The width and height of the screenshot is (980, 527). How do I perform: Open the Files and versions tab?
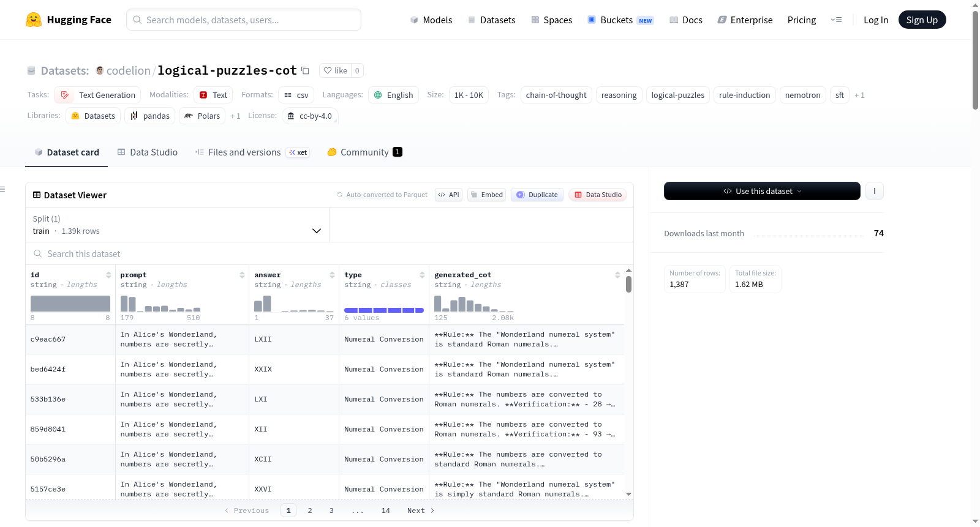[x=252, y=152]
